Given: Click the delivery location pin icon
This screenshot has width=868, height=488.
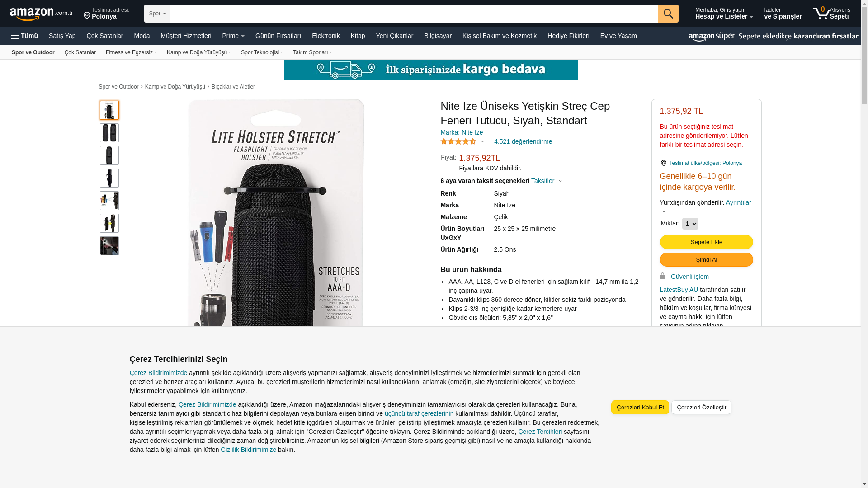Looking at the screenshot, I should (87, 16).
